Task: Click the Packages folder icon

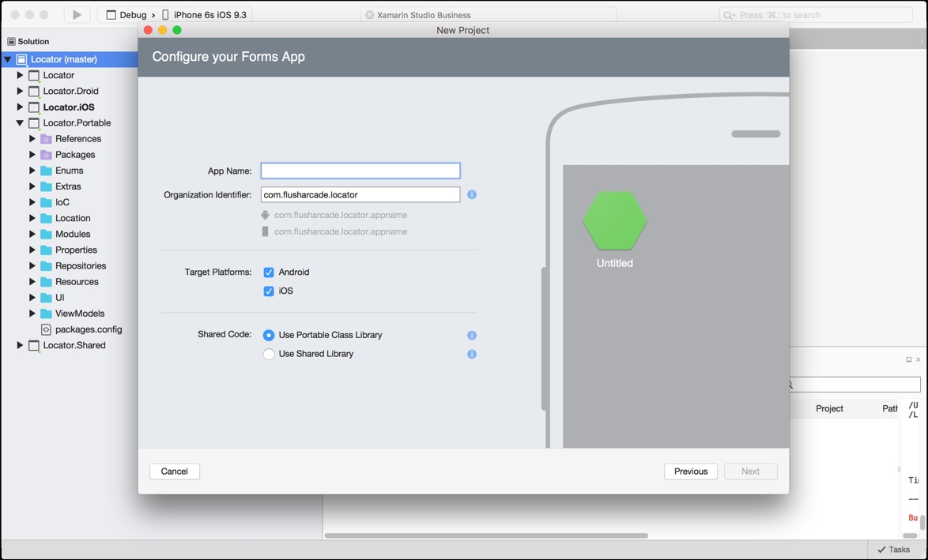Action: point(46,155)
